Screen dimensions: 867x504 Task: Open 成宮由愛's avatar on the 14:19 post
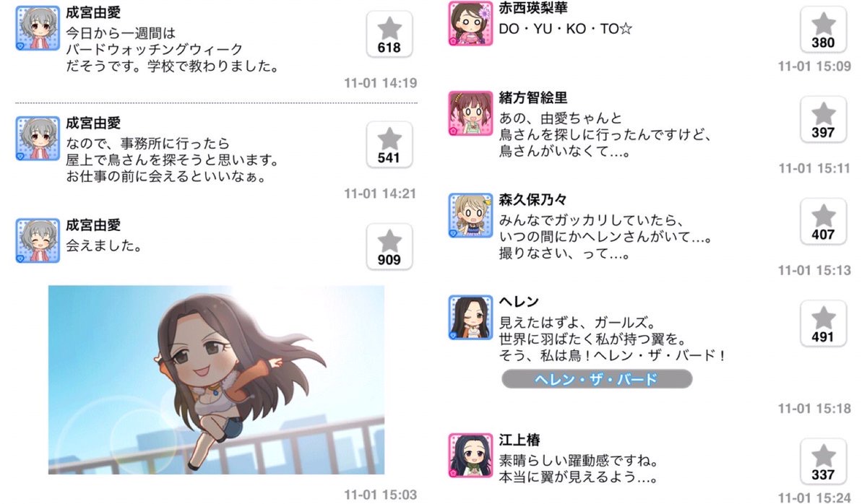[38, 29]
